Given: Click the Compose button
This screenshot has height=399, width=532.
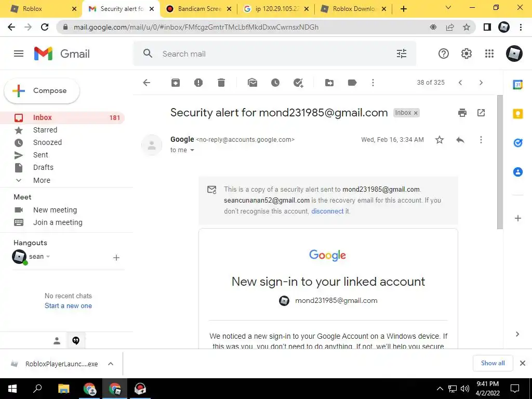Looking at the screenshot, I should coord(42,90).
